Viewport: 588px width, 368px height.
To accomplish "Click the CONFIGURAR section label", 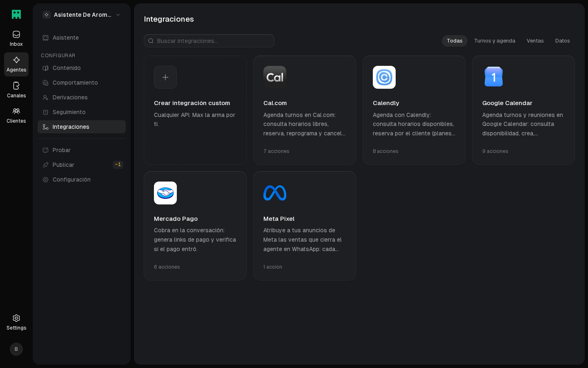I will [x=58, y=56].
